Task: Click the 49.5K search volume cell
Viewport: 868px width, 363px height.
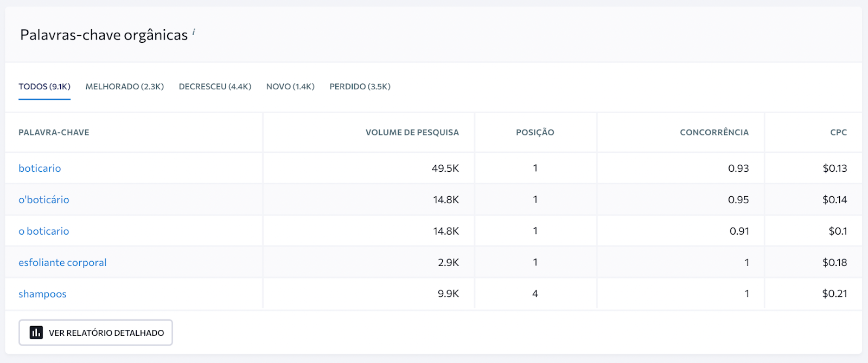Action: pyautogui.click(x=445, y=168)
